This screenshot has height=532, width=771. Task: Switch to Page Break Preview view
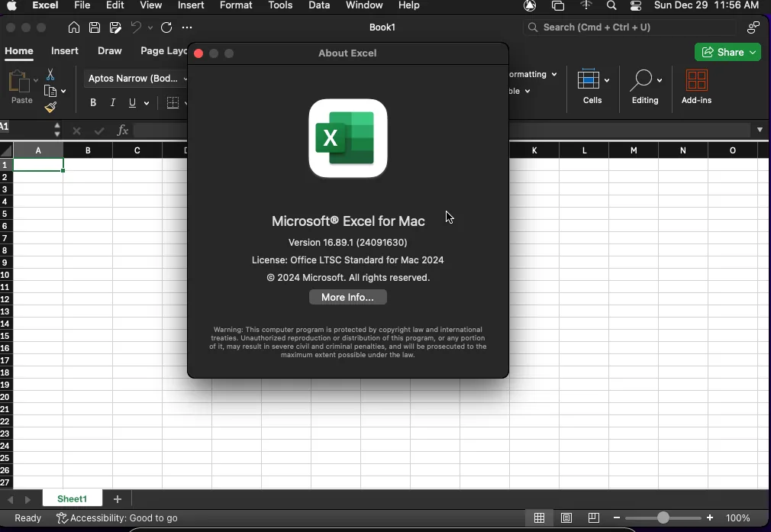(593, 517)
